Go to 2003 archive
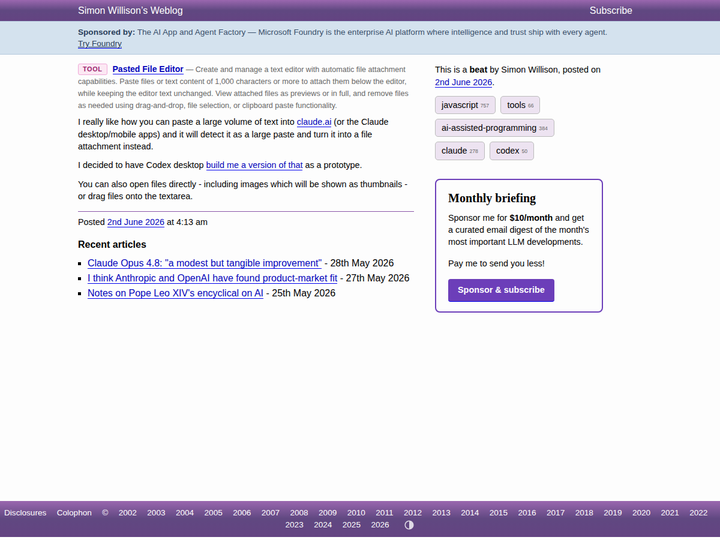720x540 pixels. pyautogui.click(x=156, y=512)
